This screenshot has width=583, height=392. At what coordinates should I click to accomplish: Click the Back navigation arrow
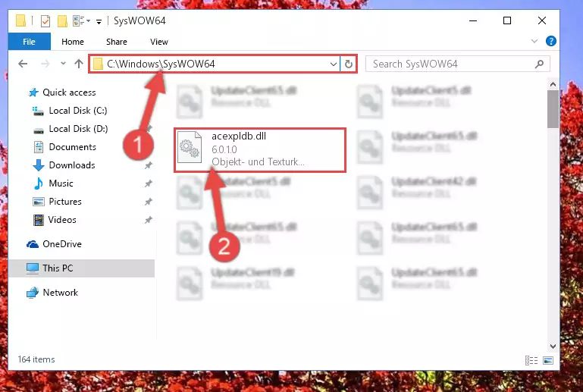click(x=23, y=64)
